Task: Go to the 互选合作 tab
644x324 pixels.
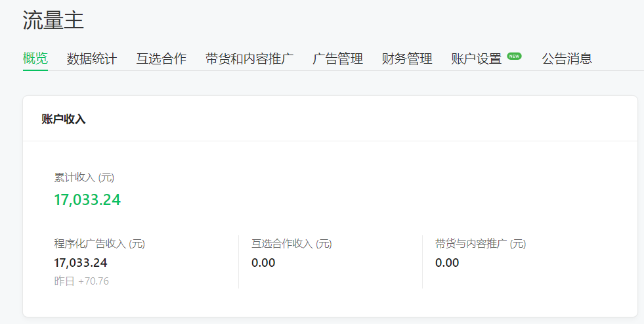Action: [161, 58]
